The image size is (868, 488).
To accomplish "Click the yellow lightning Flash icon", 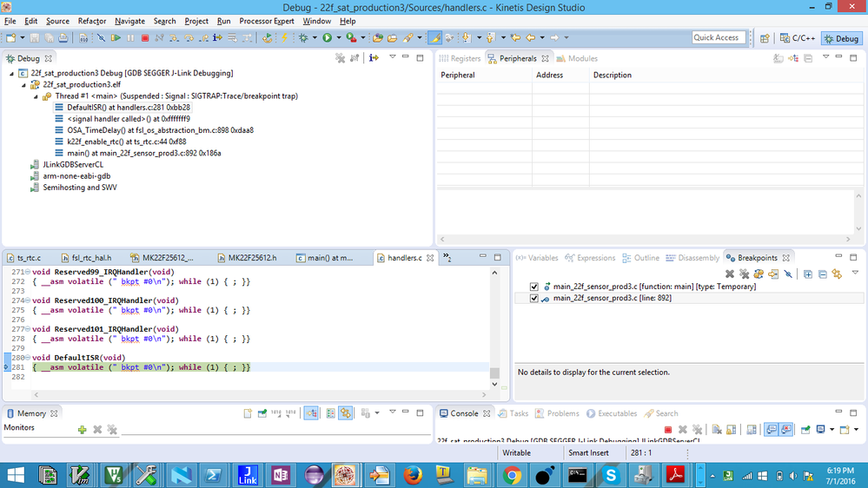I will click(284, 37).
